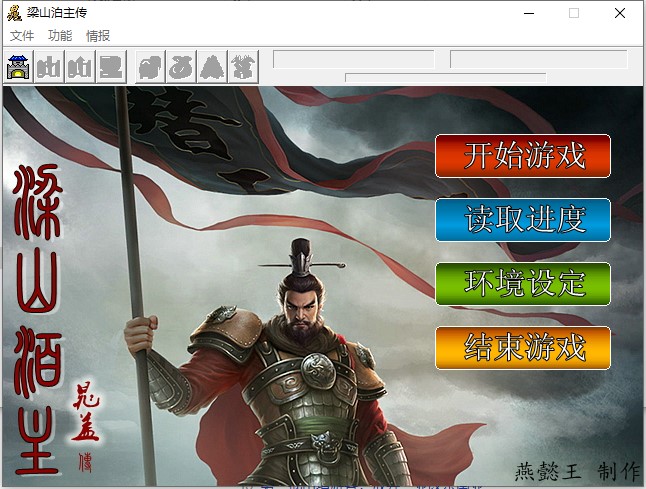Viewport: 646px width, 489px height.
Task: Click the greyed tent toolbar icon
Action: (x=212, y=67)
